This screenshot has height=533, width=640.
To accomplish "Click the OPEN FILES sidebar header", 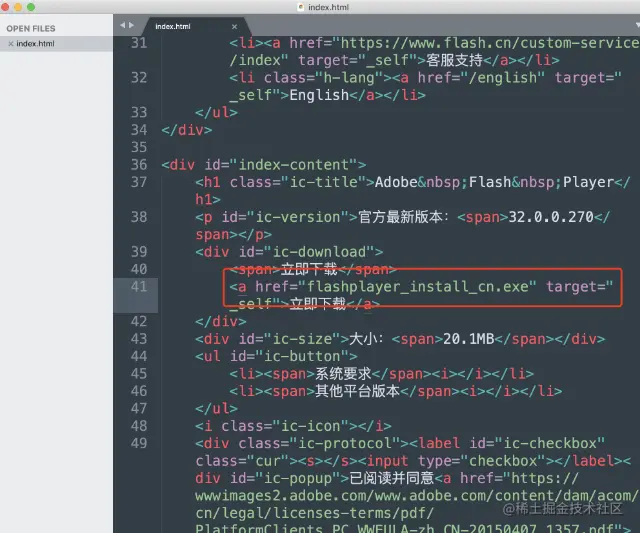I will click(x=31, y=29).
